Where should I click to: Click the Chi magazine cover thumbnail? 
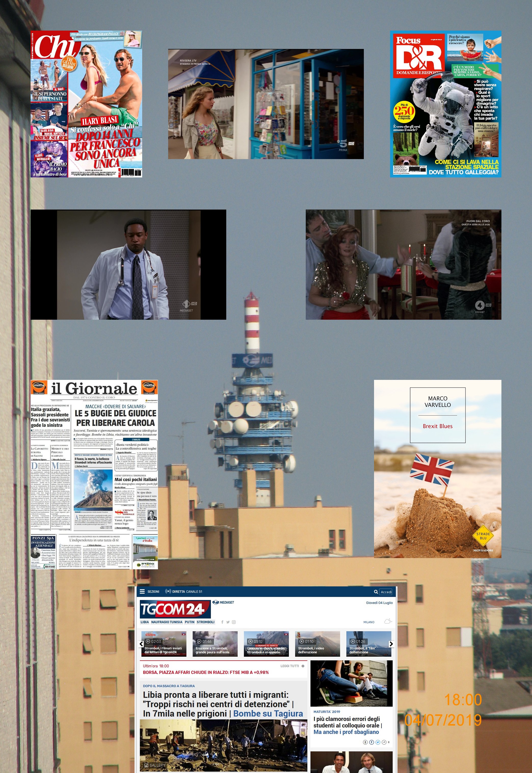tap(86, 104)
